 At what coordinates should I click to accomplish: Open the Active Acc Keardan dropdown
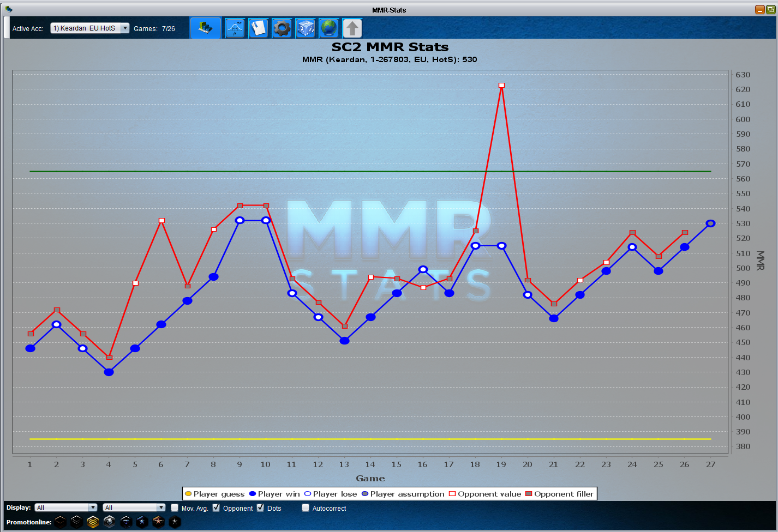(89, 28)
